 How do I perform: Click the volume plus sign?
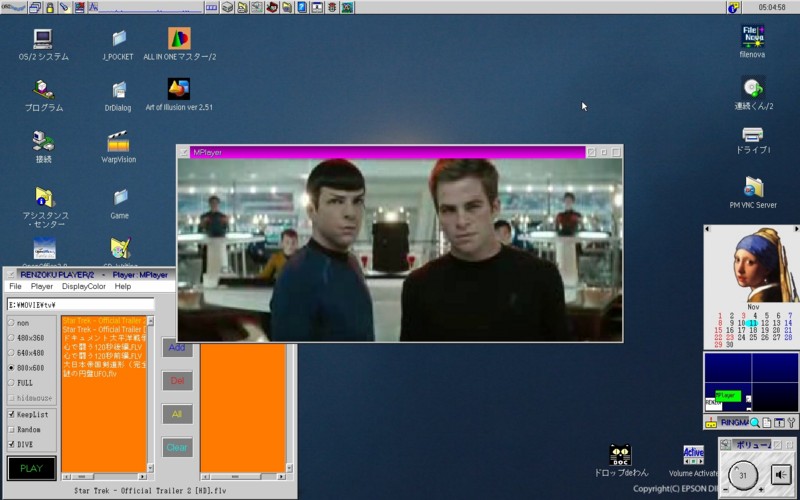coord(761,490)
